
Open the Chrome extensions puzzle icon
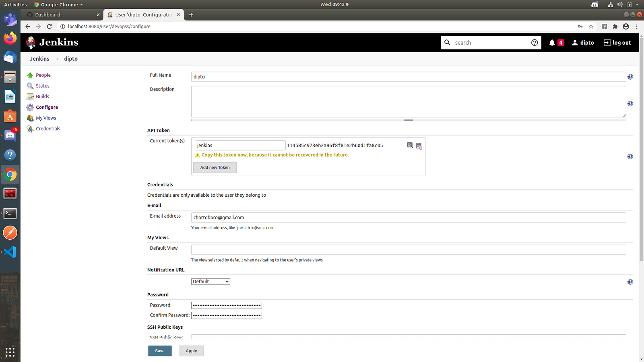coord(615,27)
